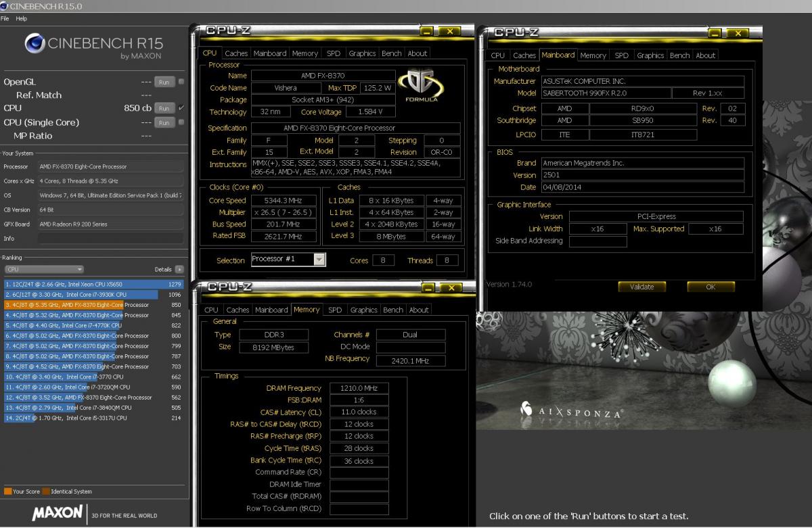The width and height of the screenshot is (812, 528).
Task: Open SPD tab in CPU-Z CPU window
Action: click(x=333, y=53)
